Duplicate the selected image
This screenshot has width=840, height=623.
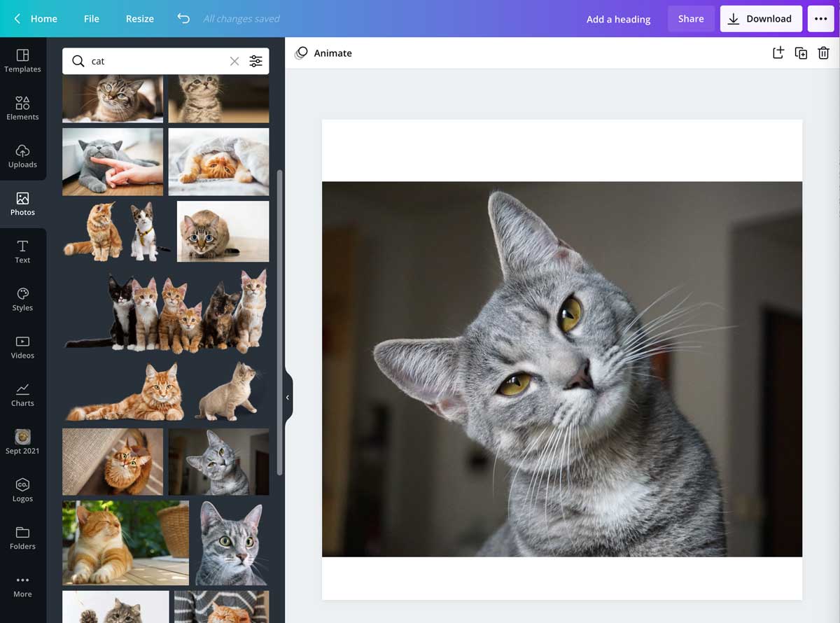(x=801, y=52)
